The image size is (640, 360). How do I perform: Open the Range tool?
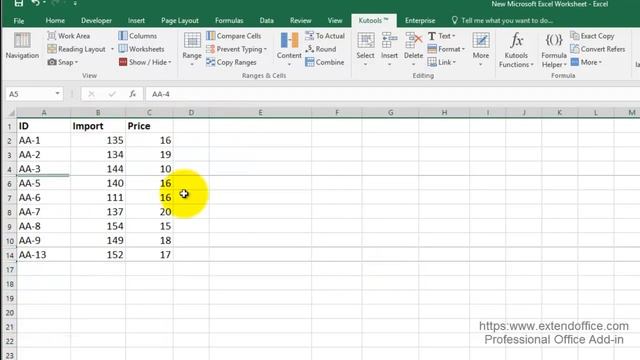(x=192, y=49)
